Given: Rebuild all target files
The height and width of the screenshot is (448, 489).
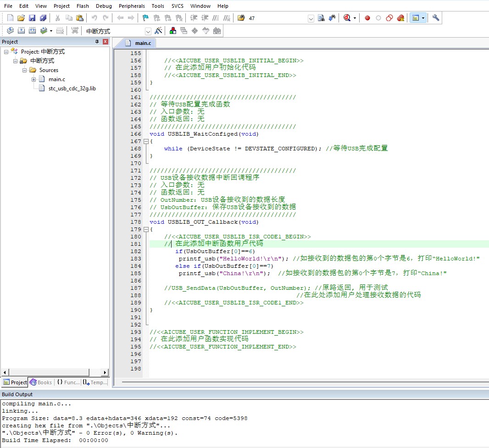Looking at the screenshot, I should tap(32, 31).
